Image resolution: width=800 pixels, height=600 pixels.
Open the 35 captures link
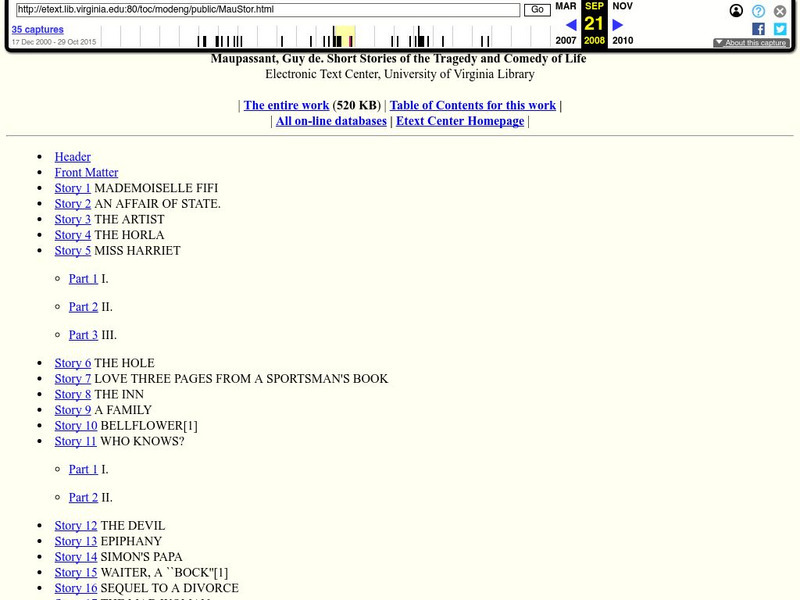click(x=38, y=30)
